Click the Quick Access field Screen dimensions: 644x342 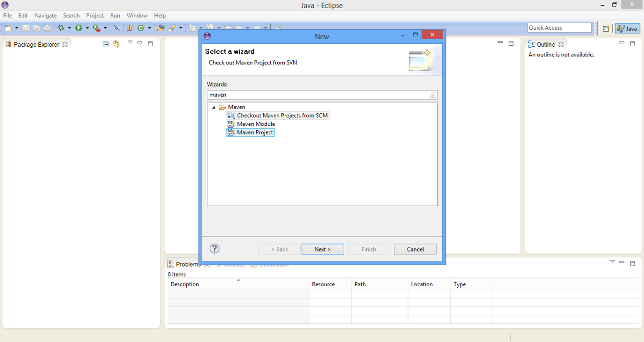pyautogui.click(x=559, y=28)
